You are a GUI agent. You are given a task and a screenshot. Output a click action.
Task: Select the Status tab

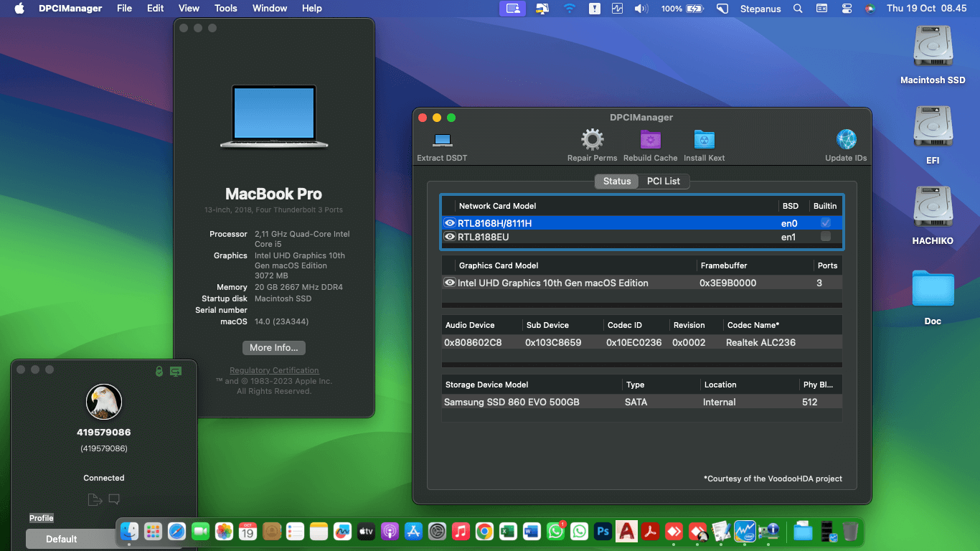[x=617, y=182]
